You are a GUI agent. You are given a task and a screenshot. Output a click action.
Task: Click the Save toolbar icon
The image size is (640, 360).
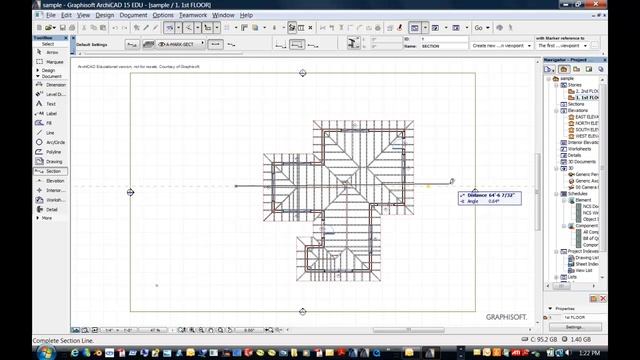[x=62, y=28]
